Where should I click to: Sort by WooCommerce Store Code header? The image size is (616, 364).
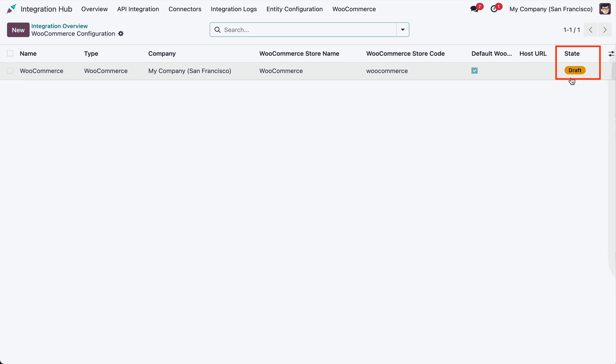click(406, 54)
